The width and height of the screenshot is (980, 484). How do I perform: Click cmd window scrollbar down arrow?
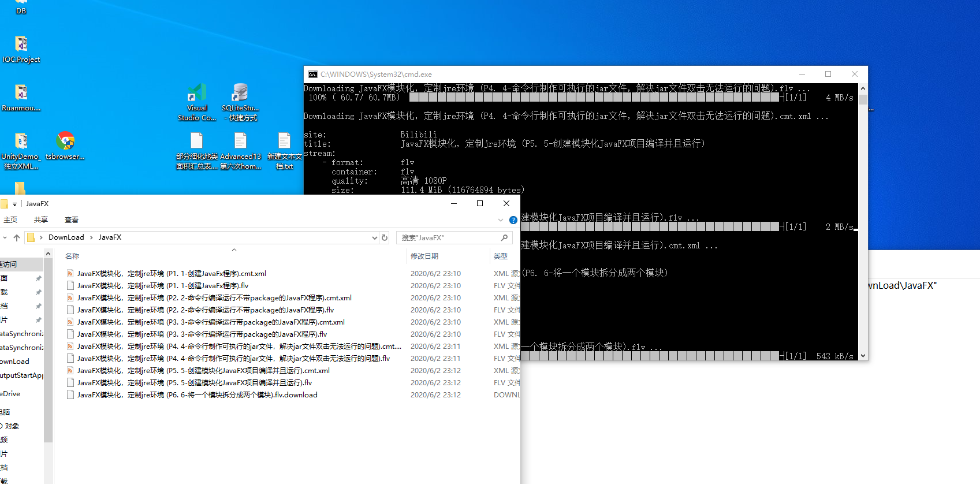(x=863, y=356)
